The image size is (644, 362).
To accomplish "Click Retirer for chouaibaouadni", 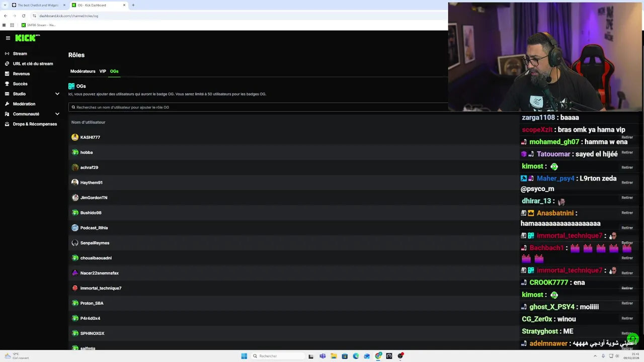I will 627,258.
